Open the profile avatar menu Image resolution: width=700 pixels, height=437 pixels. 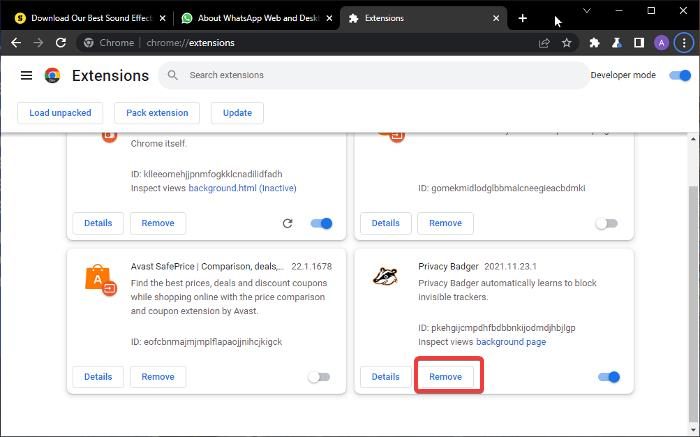point(661,43)
